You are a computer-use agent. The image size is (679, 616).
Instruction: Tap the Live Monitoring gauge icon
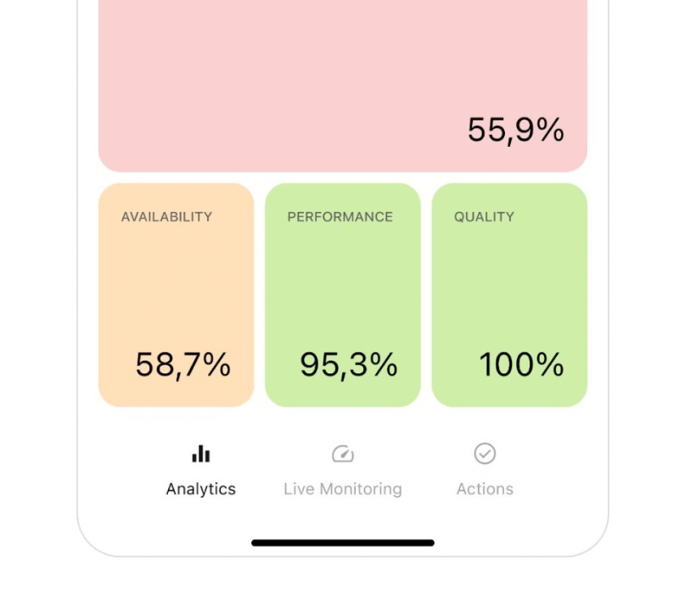[x=342, y=454]
